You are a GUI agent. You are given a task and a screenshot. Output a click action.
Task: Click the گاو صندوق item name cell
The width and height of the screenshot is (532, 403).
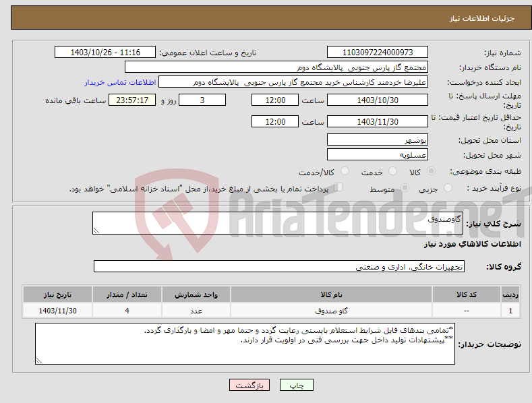click(331, 311)
